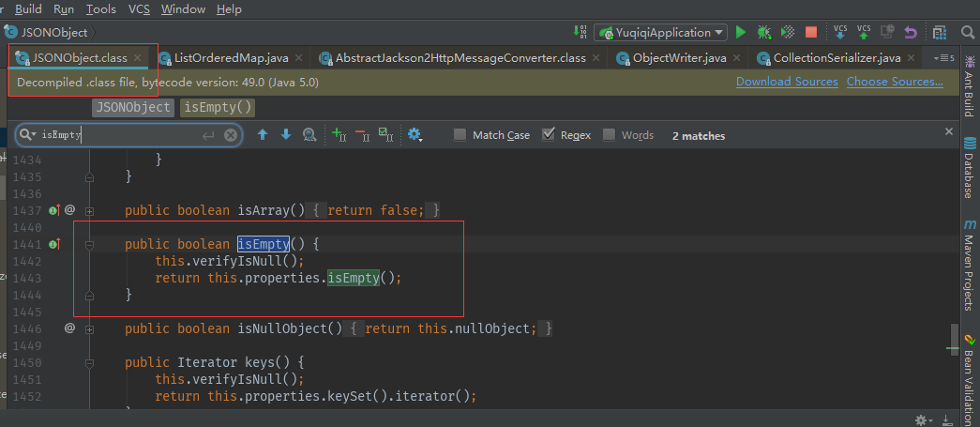This screenshot has height=427, width=980.
Task: Click show history VCS clock icon
Action: point(887,32)
